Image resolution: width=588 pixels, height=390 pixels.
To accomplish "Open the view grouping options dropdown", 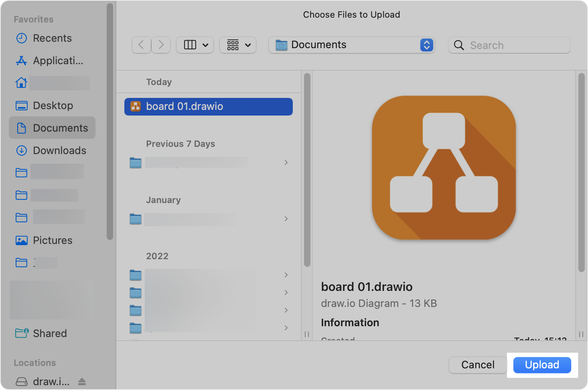I will (237, 45).
